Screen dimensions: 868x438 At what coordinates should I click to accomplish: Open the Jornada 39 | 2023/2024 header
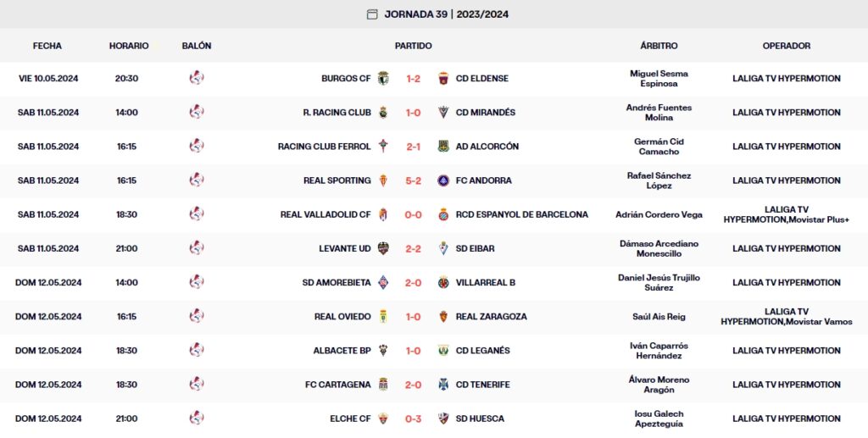(x=446, y=14)
